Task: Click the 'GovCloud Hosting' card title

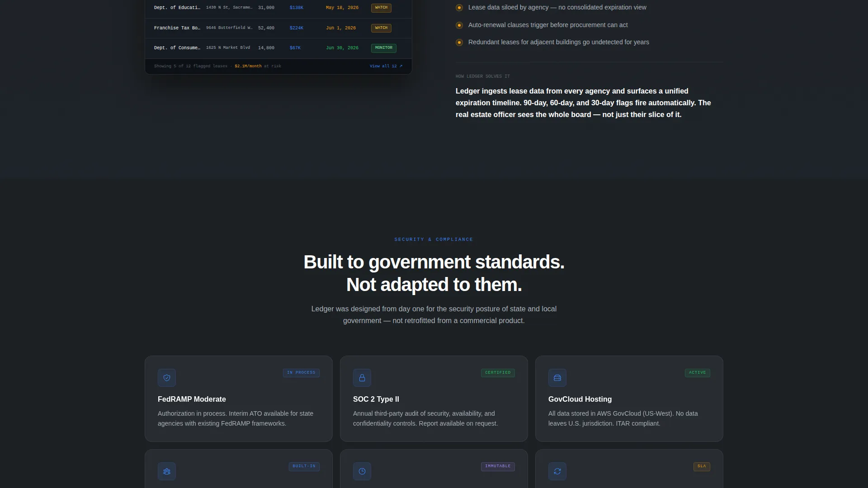Action: pos(580,399)
